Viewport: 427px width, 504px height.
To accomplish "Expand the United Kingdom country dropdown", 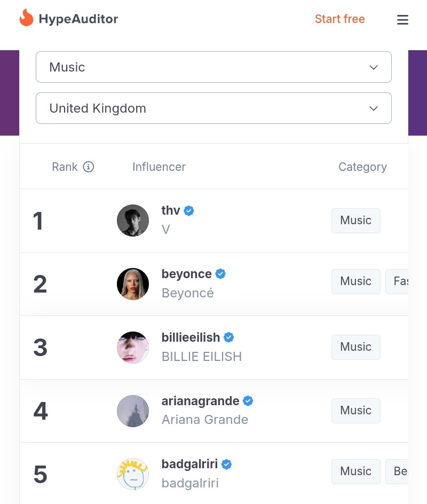I will [x=213, y=108].
